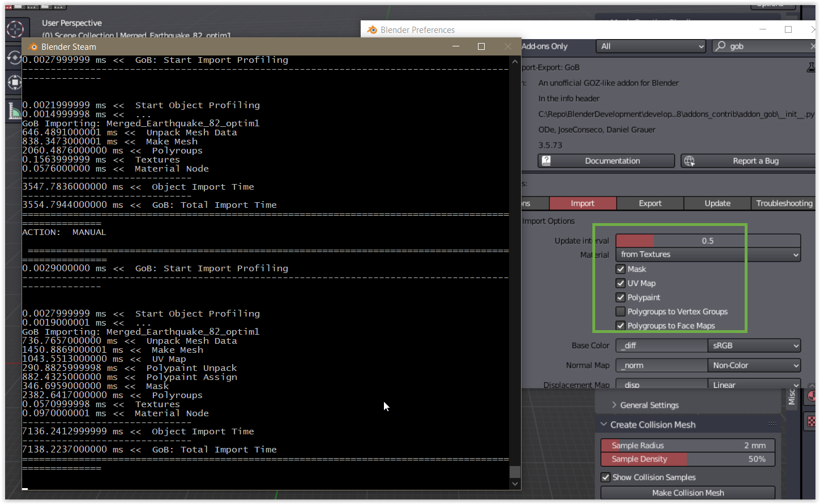Click the Normal Map _norm suffix field
820x504 pixels.
click(x=661, y=365)
